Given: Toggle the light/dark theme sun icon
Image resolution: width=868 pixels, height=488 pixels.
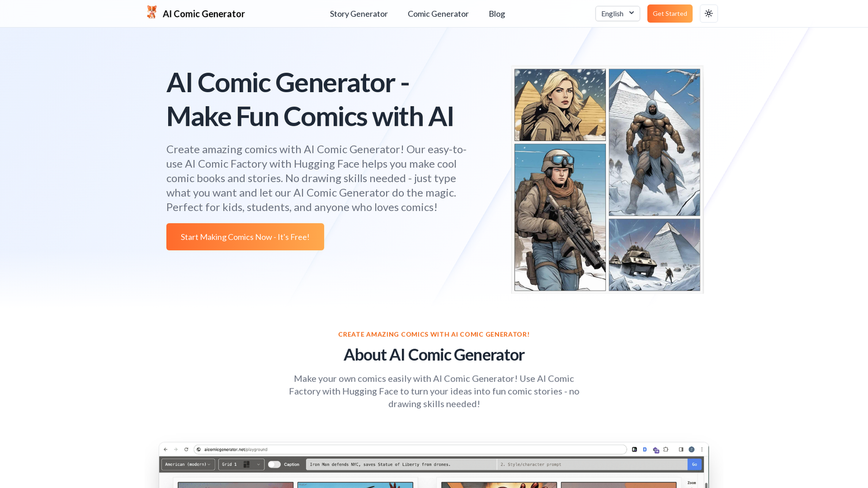Looking at the screenshot, I should coord(709,14).
